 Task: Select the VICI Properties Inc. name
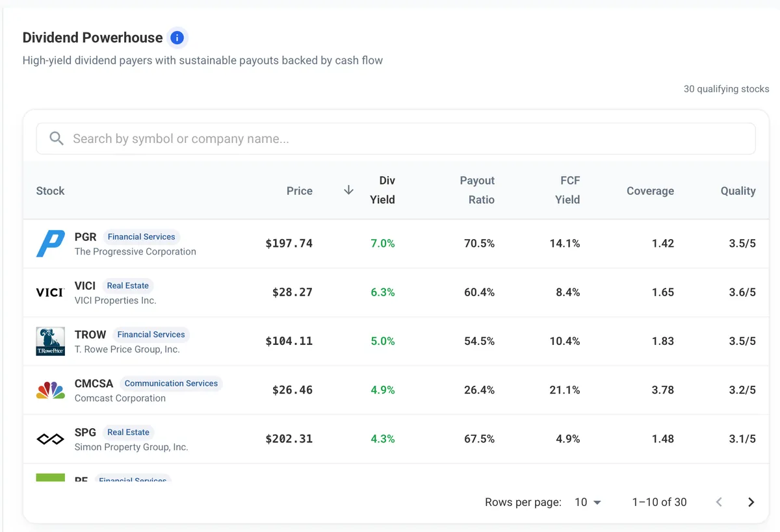116,300
